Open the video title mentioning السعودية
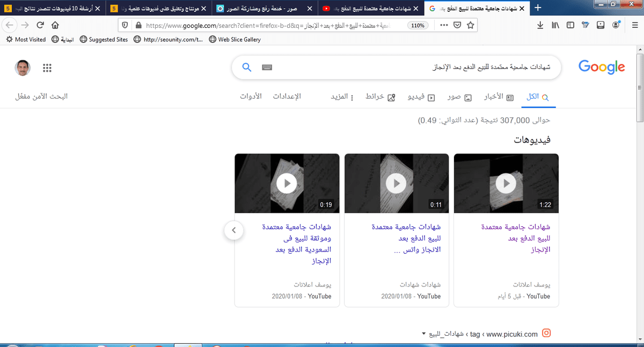Image resolution: width=644 pixels, height=347 pixels. tap(296, 244)
